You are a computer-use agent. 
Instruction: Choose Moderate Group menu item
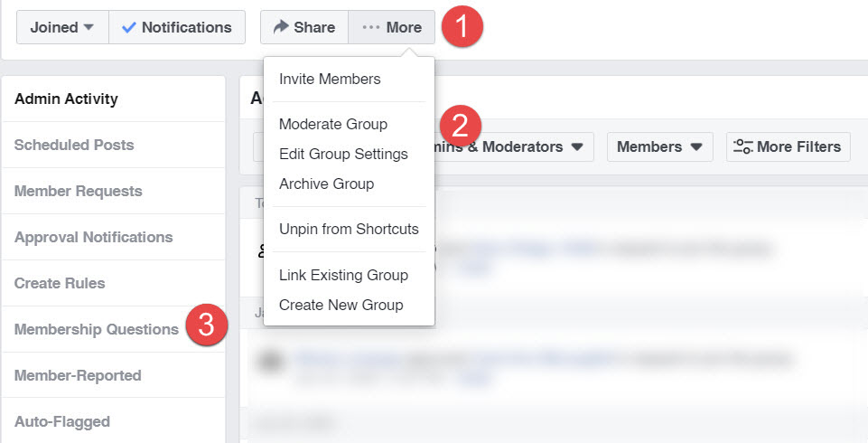(333, 124)
